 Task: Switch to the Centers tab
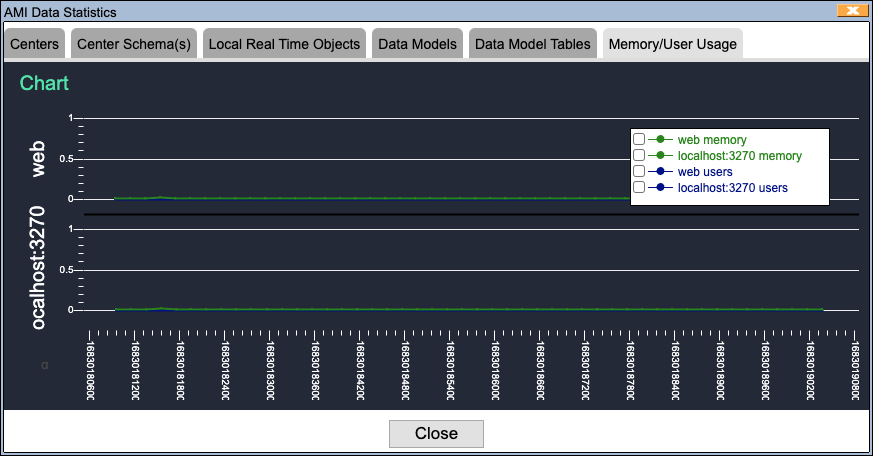coord(35,44)
